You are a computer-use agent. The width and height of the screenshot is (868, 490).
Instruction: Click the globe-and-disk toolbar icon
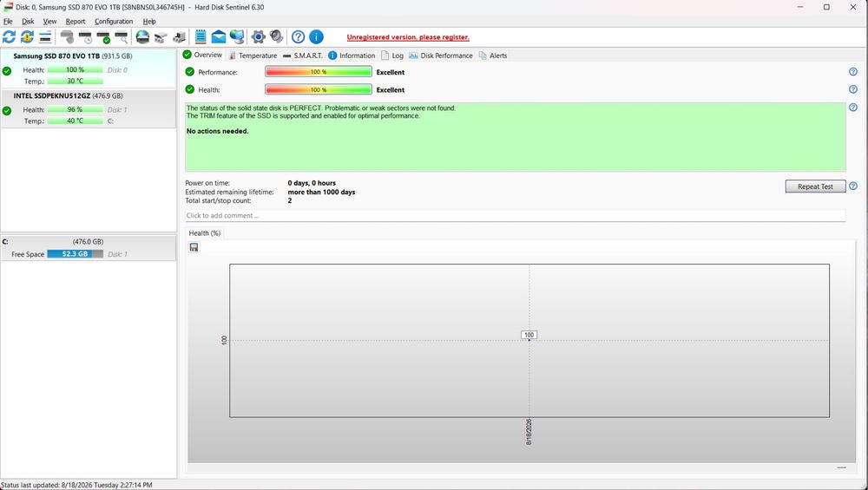coord(143,37)
